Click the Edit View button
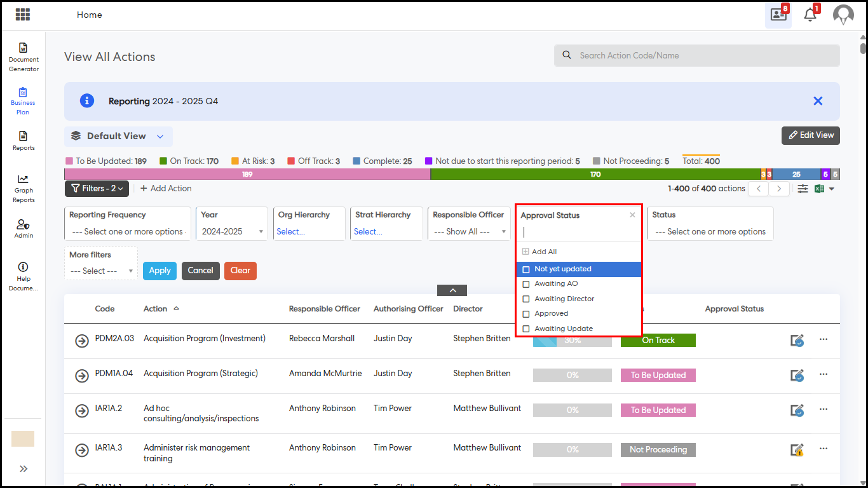 [x=810, y=135]
